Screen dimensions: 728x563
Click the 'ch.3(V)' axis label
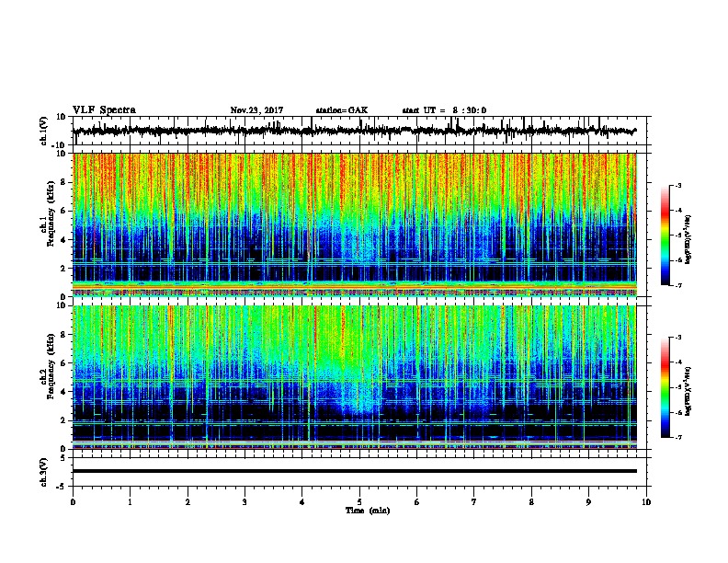tap(44, 473)
